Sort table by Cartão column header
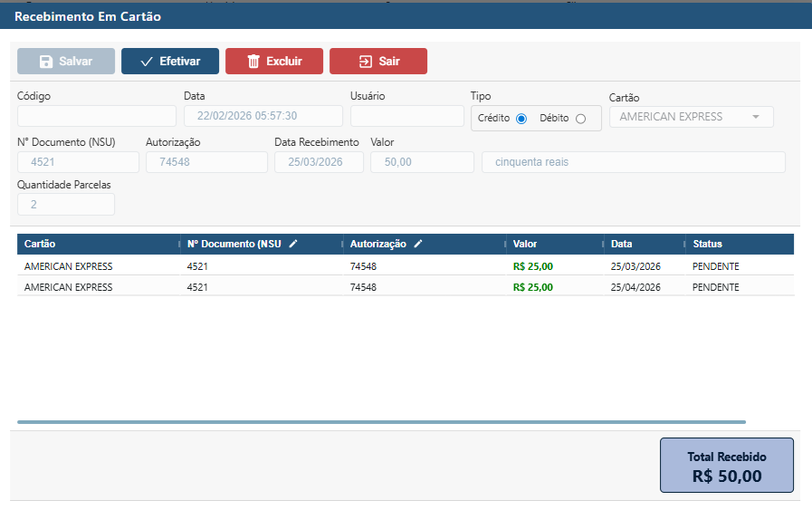 (40, 244)
